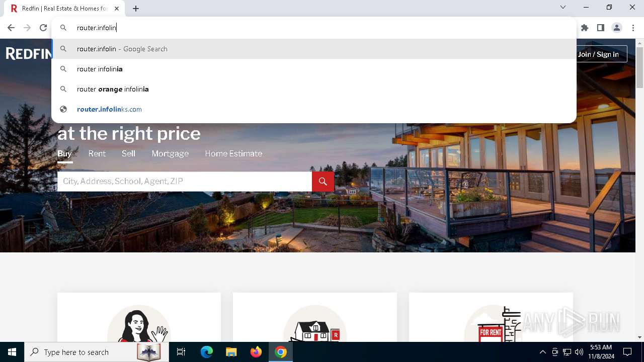Choose the 'router infolinia' suggestion

coord(314,69)
